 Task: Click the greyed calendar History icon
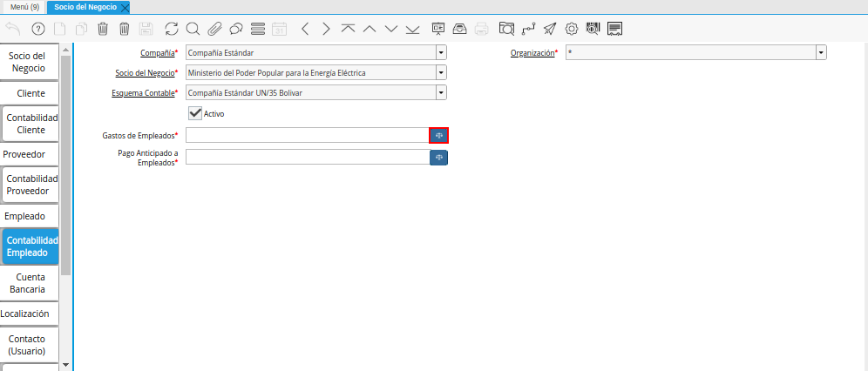coord(280,29)
